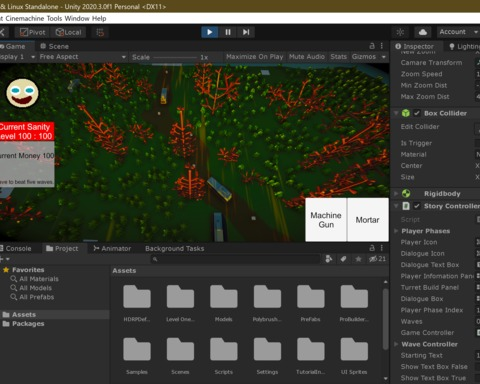Select the Scripts folder icon
This screenshot has width=480, height=384.
click(224, 349)
